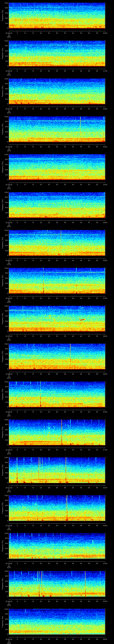
Task: Select the spectrogram panel starting at 20:29:00
Action: [x=57, y=16]
